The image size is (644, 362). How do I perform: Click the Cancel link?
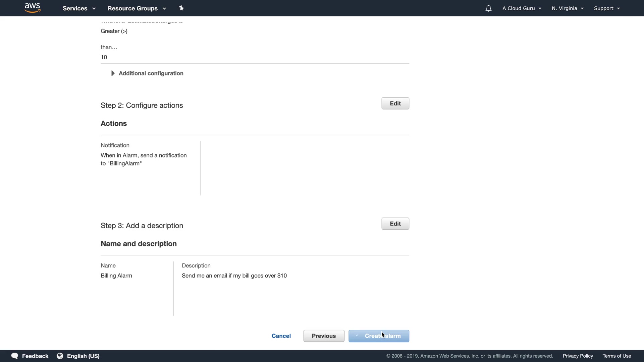pyautogui.click(x=281, y=336)
